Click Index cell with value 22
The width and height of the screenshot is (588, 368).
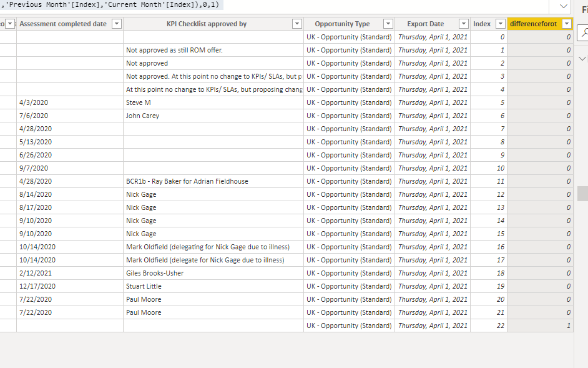tap(489, 326)
